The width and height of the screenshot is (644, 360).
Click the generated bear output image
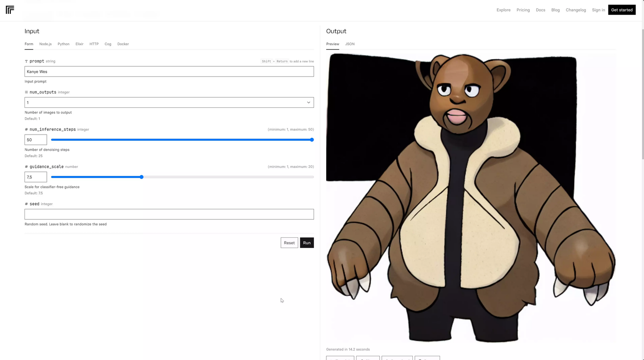[471, 197]
